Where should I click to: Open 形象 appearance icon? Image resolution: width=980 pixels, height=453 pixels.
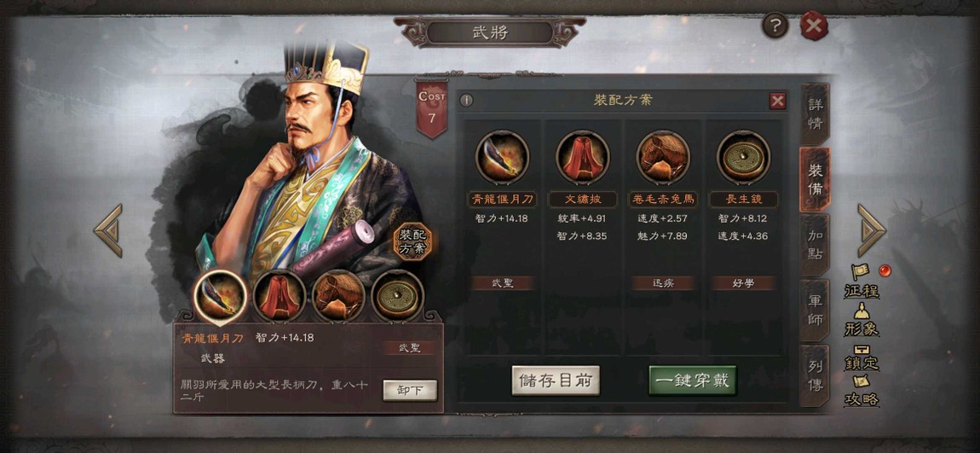pos(862,320)
